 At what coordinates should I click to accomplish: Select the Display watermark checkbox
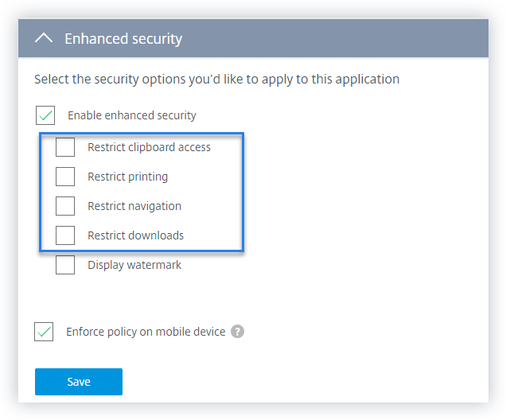point(65,265)
